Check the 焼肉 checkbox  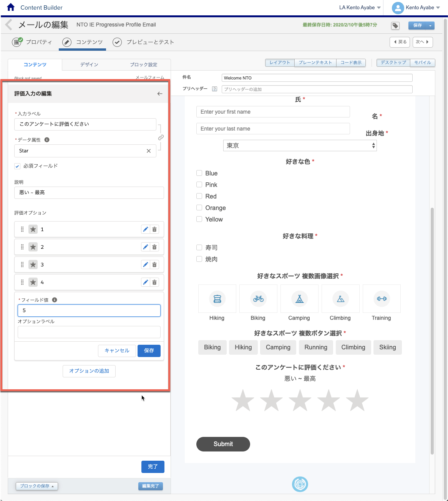tap(199, 259)
